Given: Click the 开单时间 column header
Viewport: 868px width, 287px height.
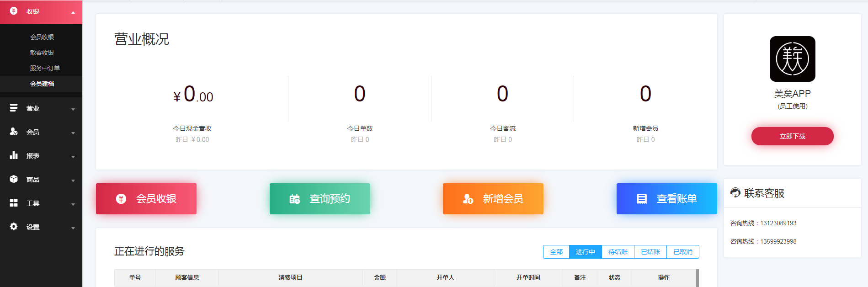Looking at the screenshot, I should point(528,277).
